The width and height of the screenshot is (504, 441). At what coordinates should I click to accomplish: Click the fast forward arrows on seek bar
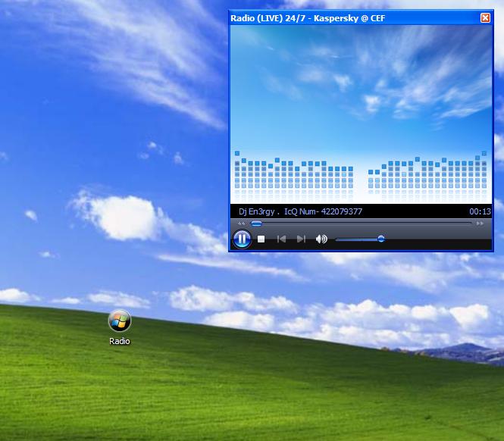click(x=480, y=224)
